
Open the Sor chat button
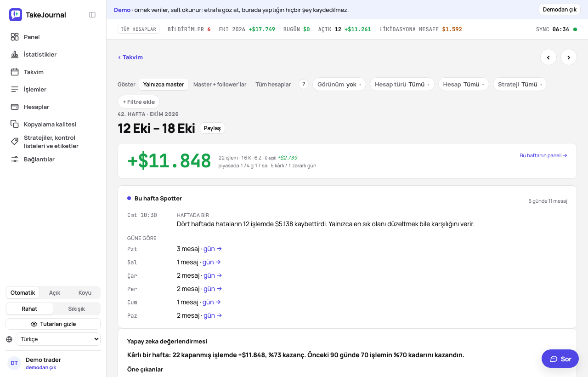pyautogui.click(x=560, y=359)
